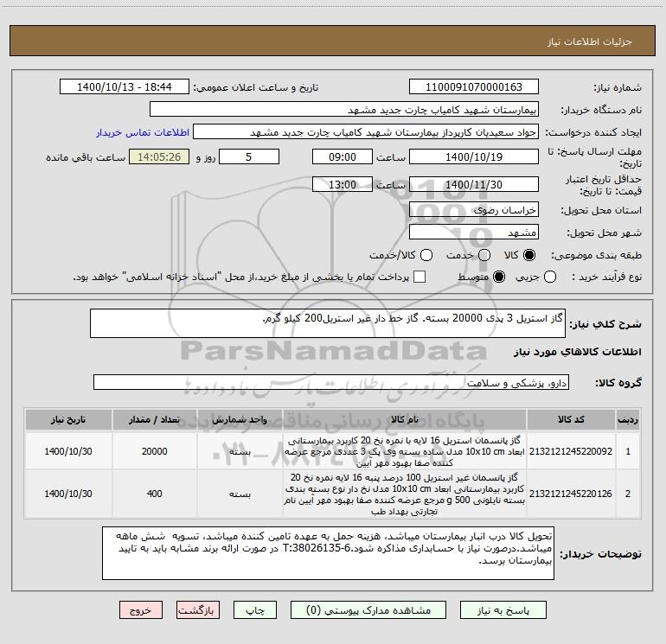
Task: Click the goods group field دارو، پزشکی و سلامت
Action: (x=331, y=382)
